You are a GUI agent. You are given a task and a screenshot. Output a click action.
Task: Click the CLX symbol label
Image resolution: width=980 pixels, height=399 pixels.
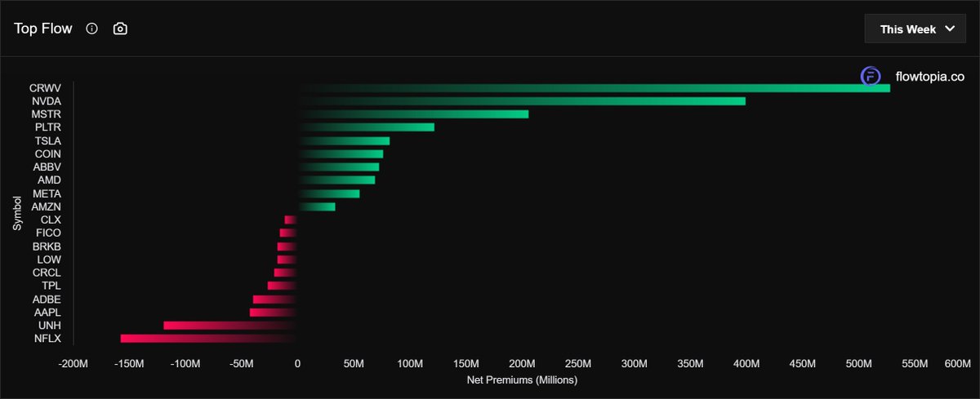point(51,219)
